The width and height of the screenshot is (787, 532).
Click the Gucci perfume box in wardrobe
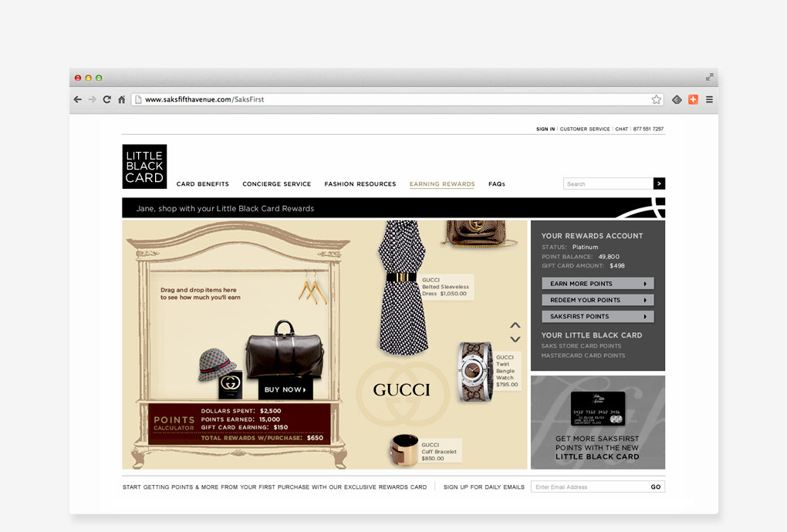point(231,385)
